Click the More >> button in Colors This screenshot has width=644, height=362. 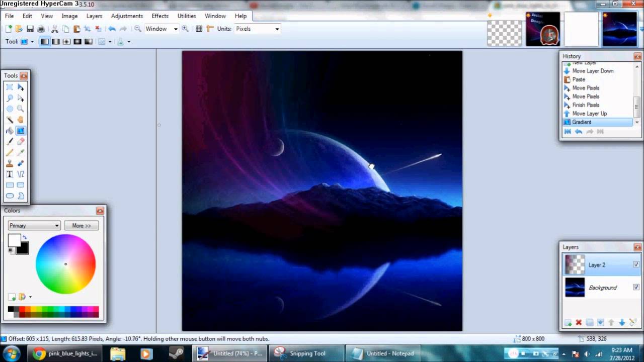point(82,226)
